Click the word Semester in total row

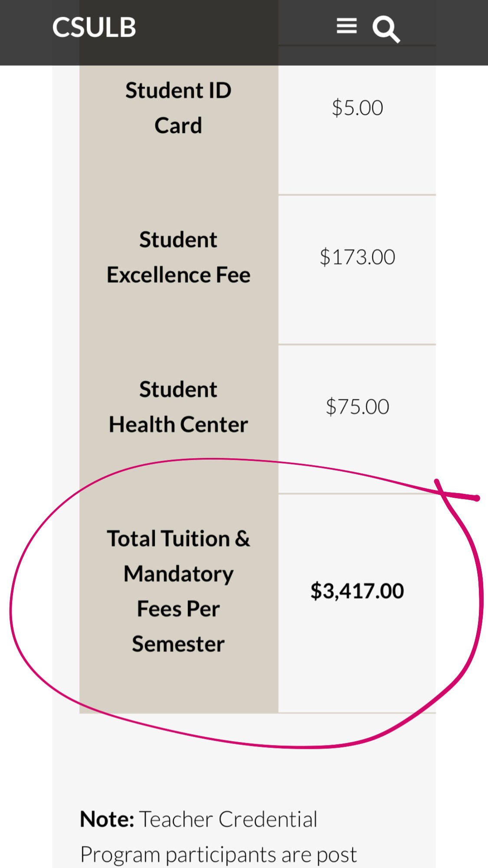point(178,644)
